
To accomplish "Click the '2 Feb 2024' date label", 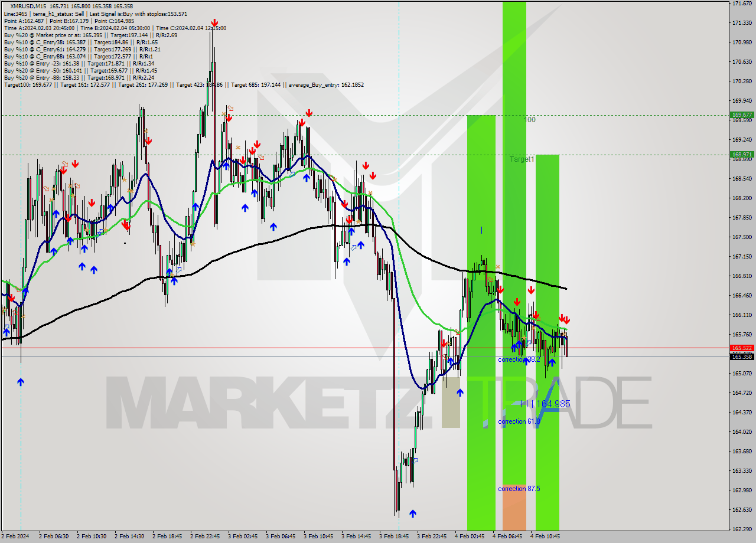I will click(16, 537).
